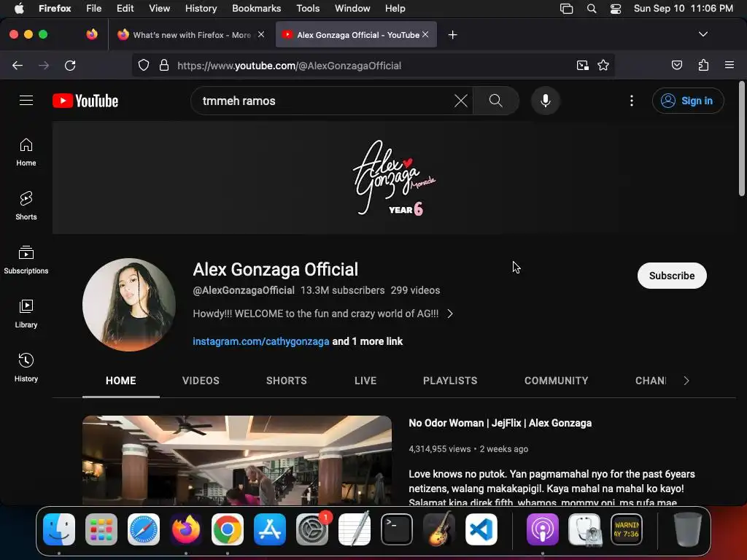This screenshot has height=560, width=747.
Task: Click the page vertical scrollbar
Action: (742, 139)
